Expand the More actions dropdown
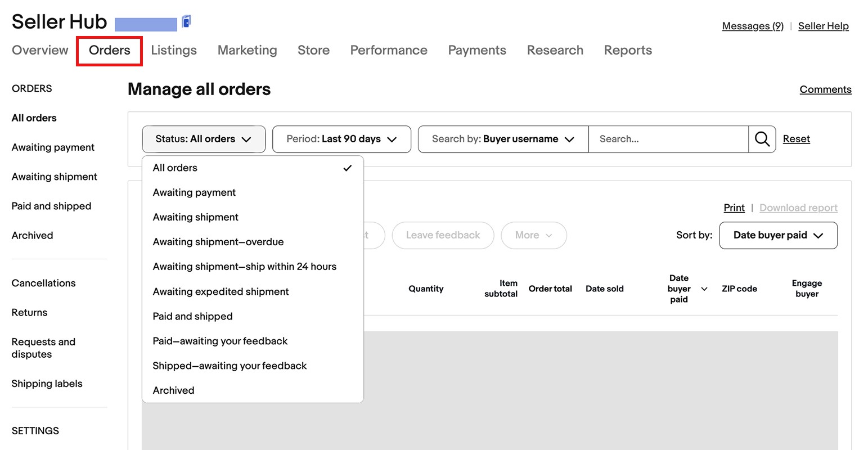868x450 pixels. click(x=533, y=235)
